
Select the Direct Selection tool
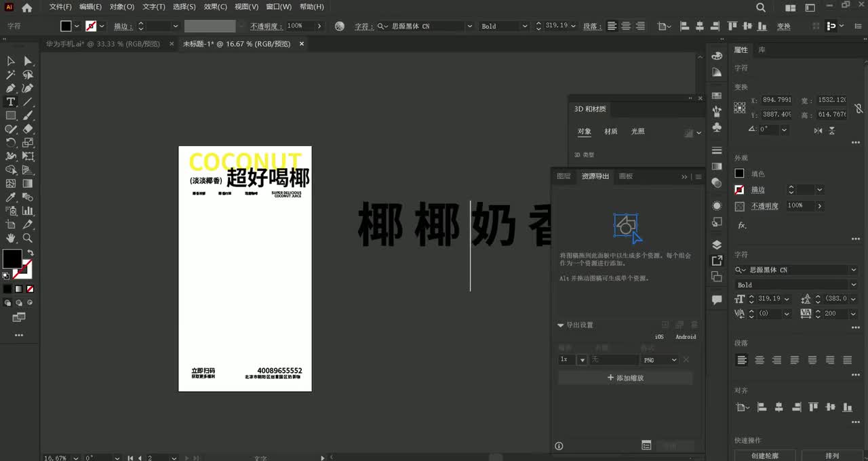[28, 61]
